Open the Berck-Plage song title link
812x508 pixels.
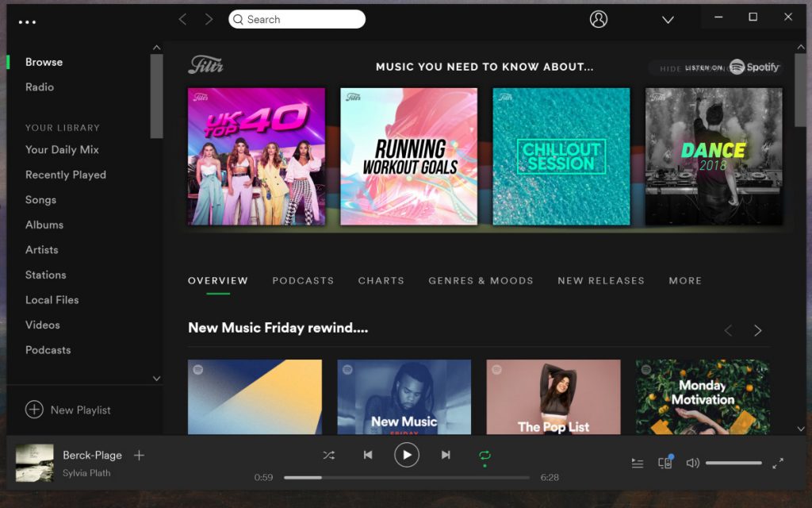(x=92, y=455)
